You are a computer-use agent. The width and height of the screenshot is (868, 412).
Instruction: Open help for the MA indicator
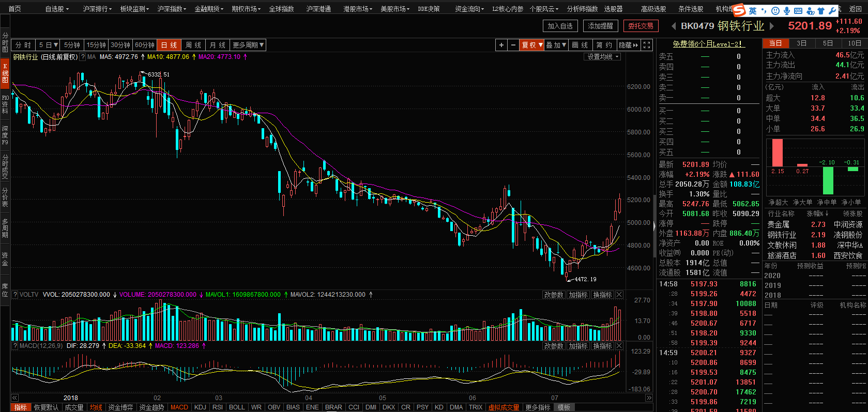click(x=83, y=57)
